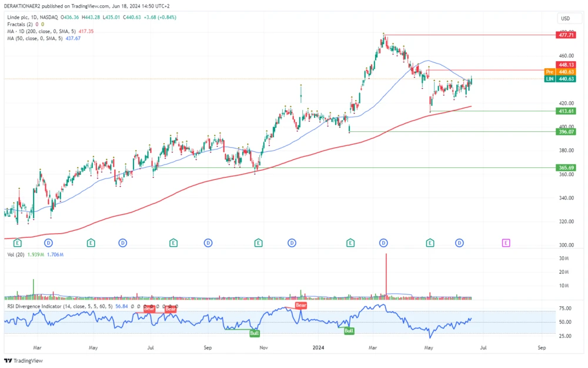Click a blue dividend "D" marker on the chart
The image size is (588, 368).
pyautogui.click(x=383, y=242)
